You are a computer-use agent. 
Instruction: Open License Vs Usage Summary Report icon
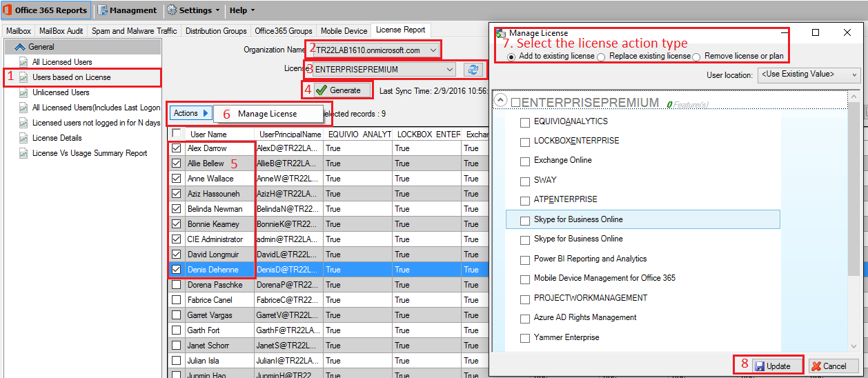[23, 153]
